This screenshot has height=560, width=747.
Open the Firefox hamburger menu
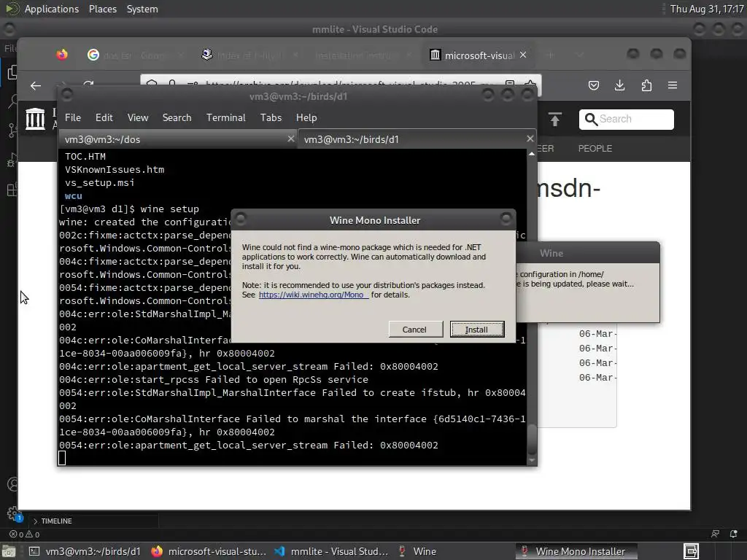673,86
